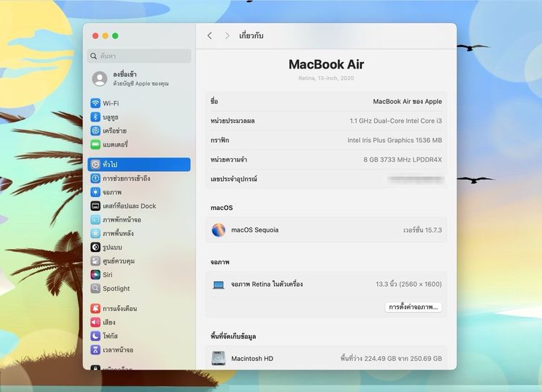
Task: Click the blurred serial number value
Action: 416,179
